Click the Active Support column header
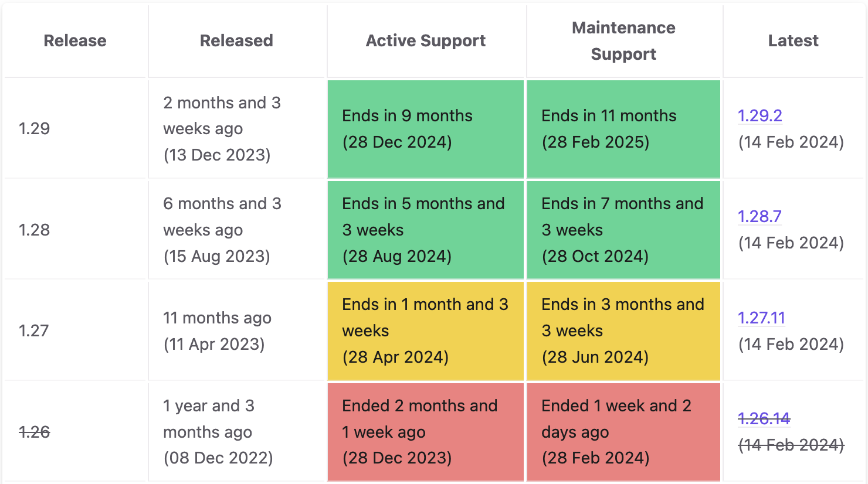 [x=425, y=40]
